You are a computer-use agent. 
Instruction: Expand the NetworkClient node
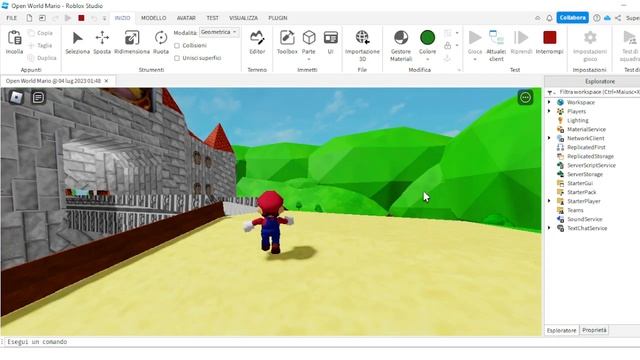(549, 138)
